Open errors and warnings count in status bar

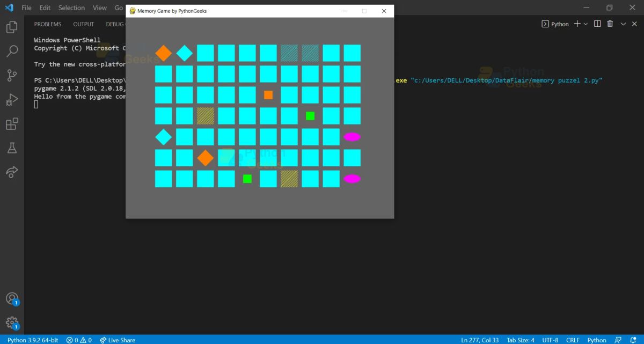click(x=79, y=340)
